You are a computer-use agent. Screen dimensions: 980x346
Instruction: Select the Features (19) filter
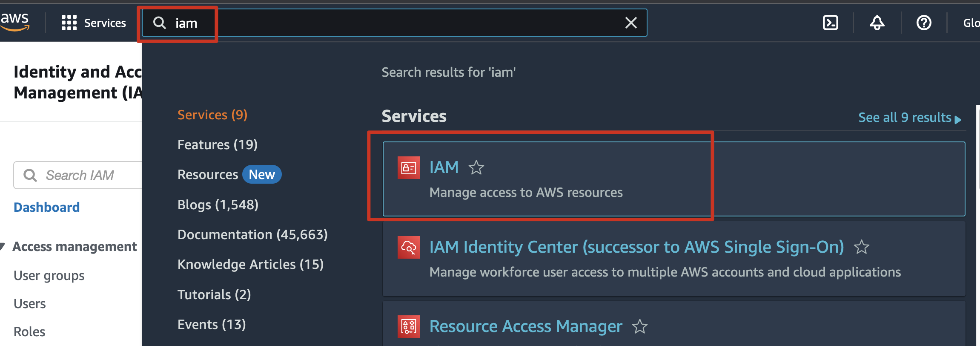coord(218,145)
